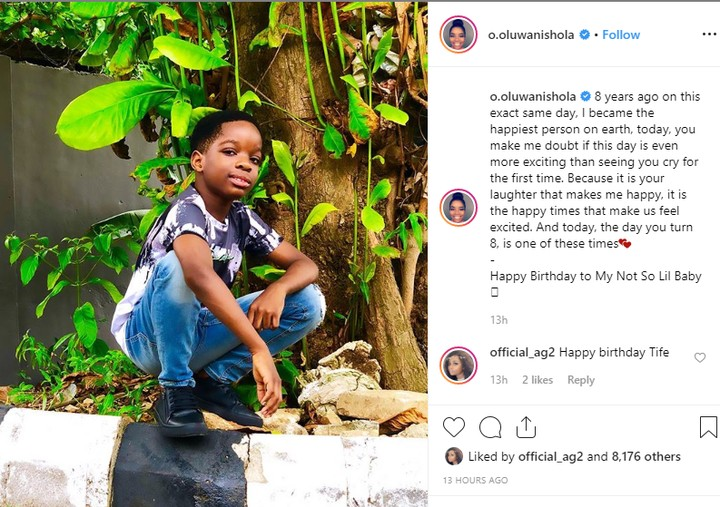The height and width of the screenshot is (507, 720).
Task: Open the official_ag2 commenter avatar
Action: click(x=459, y=365)
